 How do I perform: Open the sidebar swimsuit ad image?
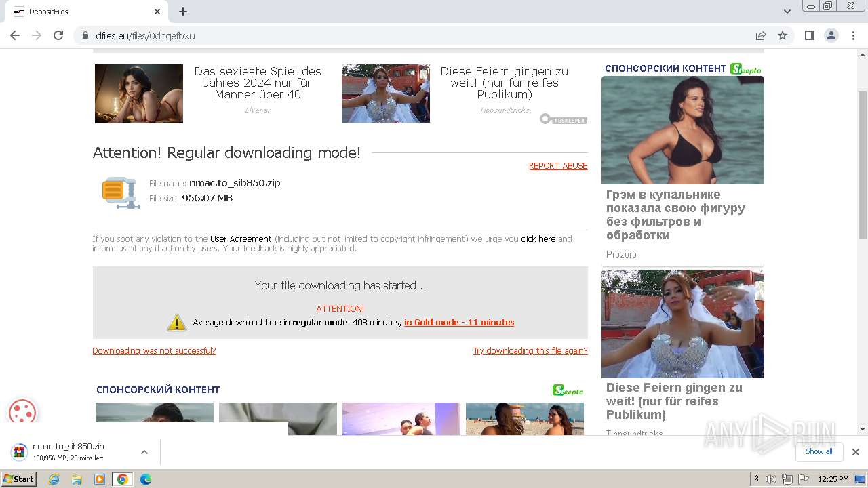(x=683, y=130)
